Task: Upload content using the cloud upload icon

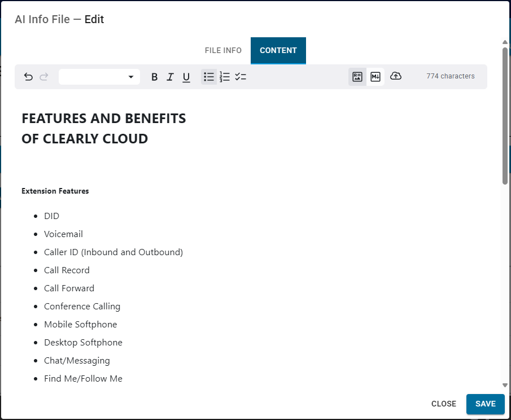Action: (396, 76)
